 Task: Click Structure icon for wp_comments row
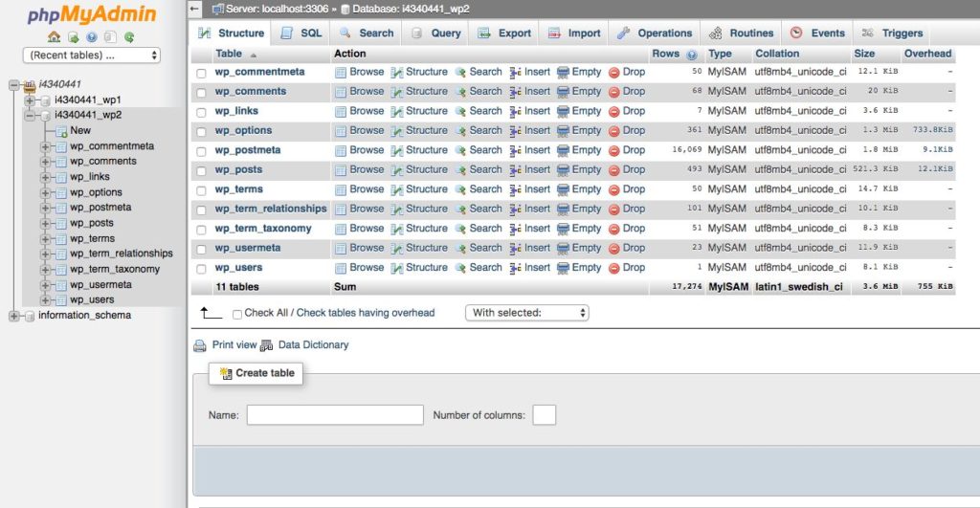[x=397, y=92]
